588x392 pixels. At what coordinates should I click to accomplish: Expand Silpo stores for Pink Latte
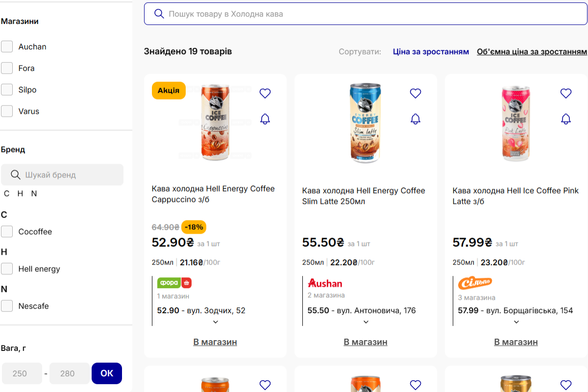[516, 322]
